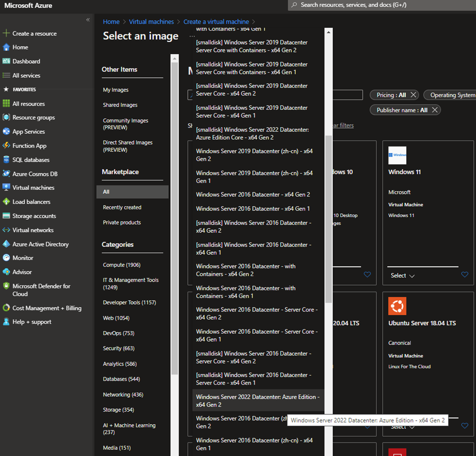Open Azure Active Directory in the sidebar
The image size is (476, 456).
coord(40,244)
